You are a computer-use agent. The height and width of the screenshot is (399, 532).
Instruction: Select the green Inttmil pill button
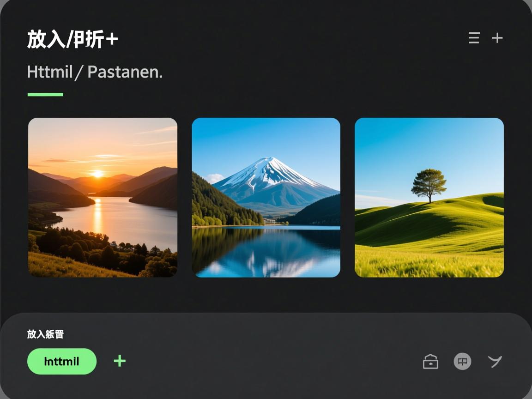(62, 361)
